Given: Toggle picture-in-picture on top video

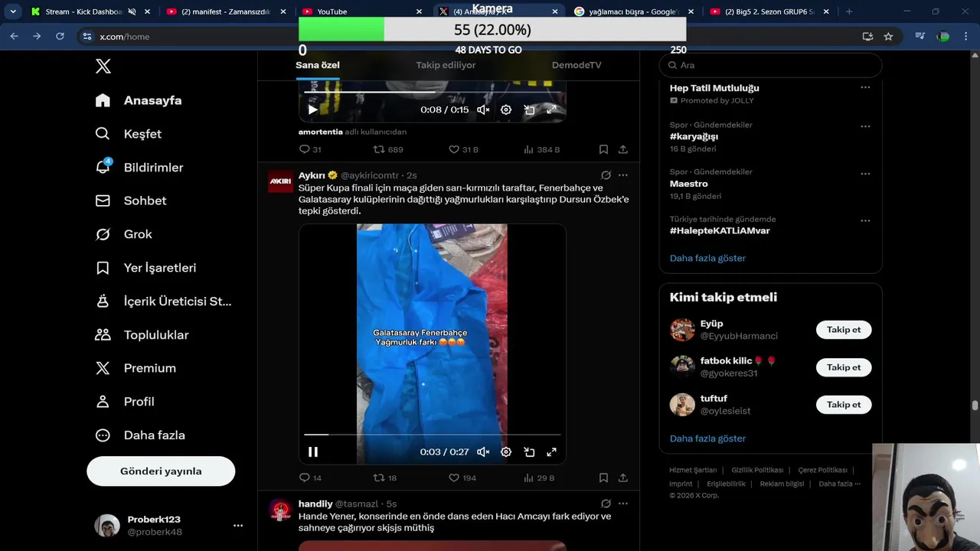Looking at the screenshot, I should pos(529,109).
